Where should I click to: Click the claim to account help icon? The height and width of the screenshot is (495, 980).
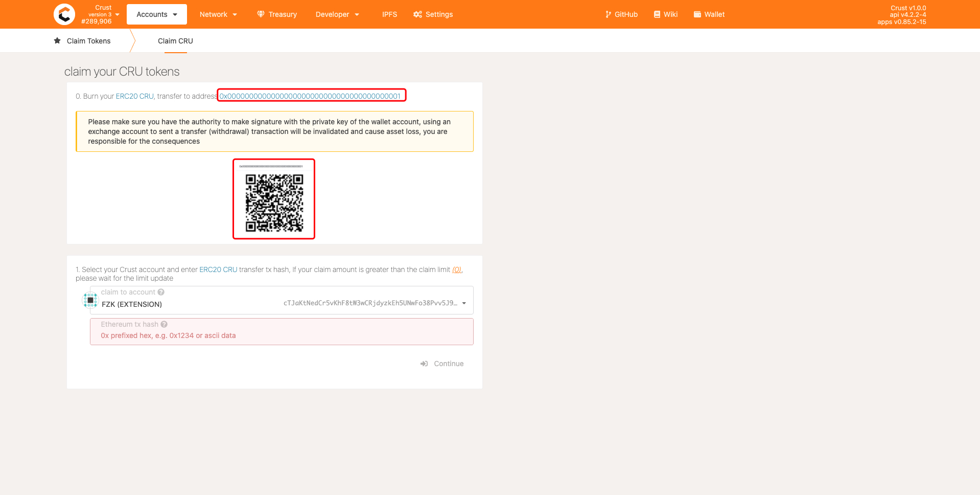click(x=161, y=292)
